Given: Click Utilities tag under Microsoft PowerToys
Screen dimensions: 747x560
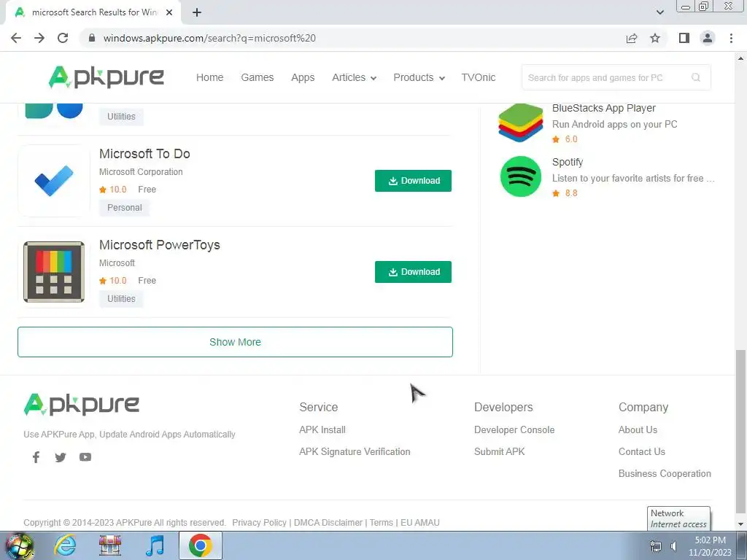Looking at the screenshot, I should (121, 298).
